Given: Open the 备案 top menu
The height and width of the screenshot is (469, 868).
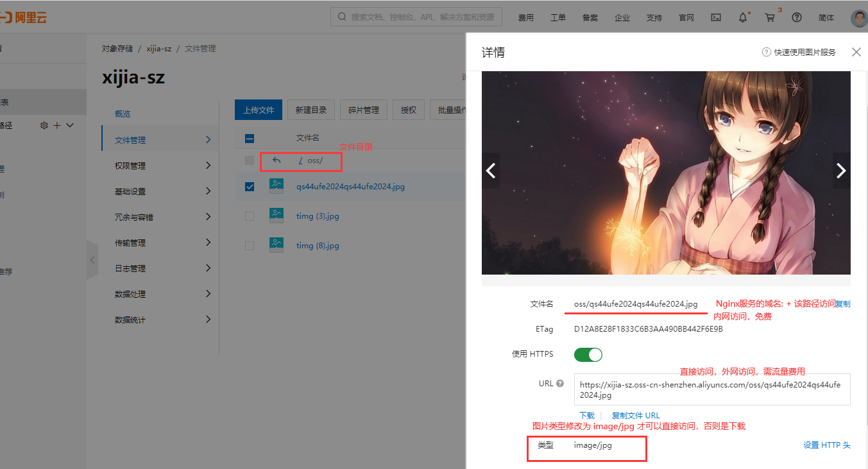Looking at the screenshot, I should click(x=590, y=18).
